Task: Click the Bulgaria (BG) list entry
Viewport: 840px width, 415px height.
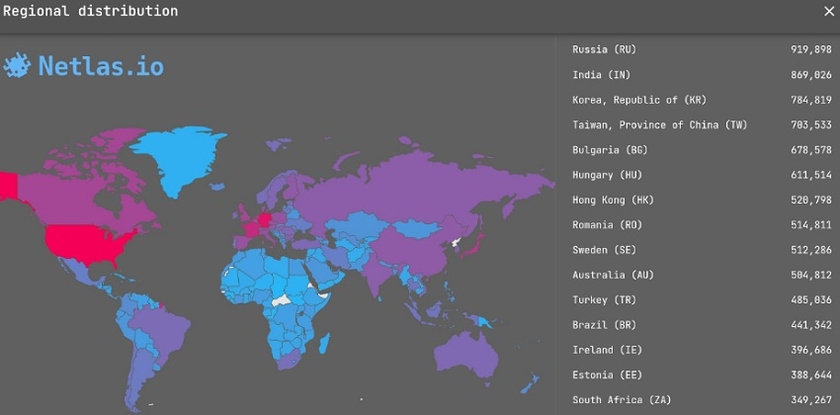Action: click(610, 150)
